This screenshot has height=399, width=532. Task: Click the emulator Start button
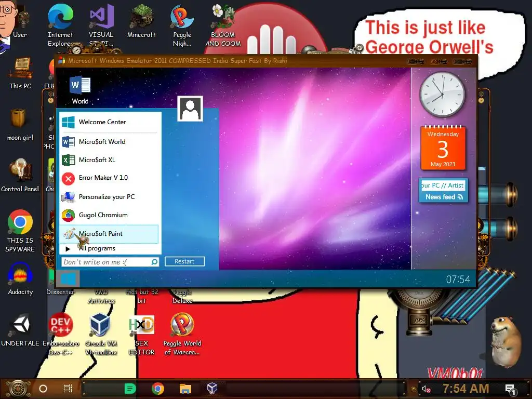pyautogui.click(x=68, y=278)
